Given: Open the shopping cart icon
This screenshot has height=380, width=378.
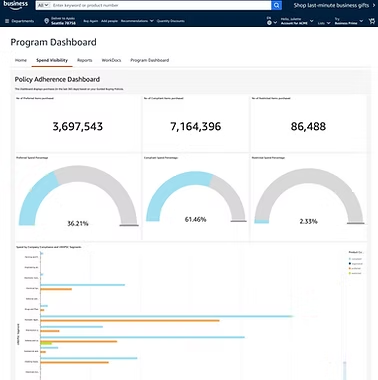Looking at the screenshot, I should pyautogui.click(x=372, y=21).
